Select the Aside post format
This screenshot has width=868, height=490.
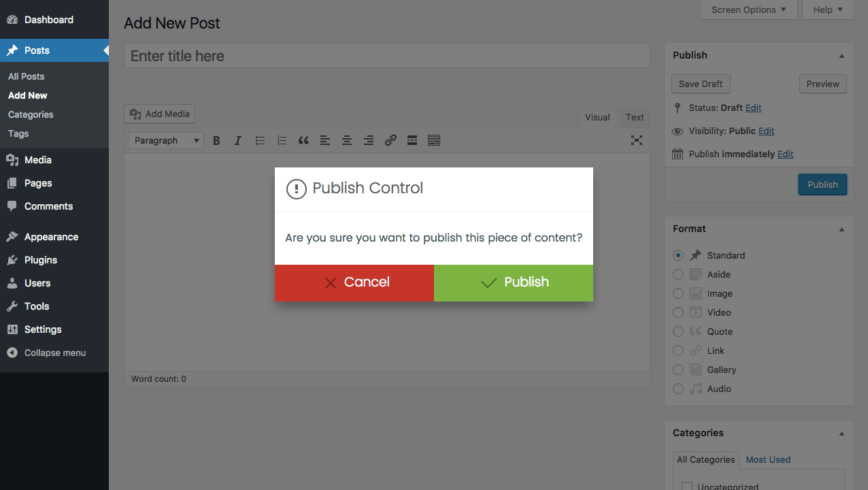point(678,274)
